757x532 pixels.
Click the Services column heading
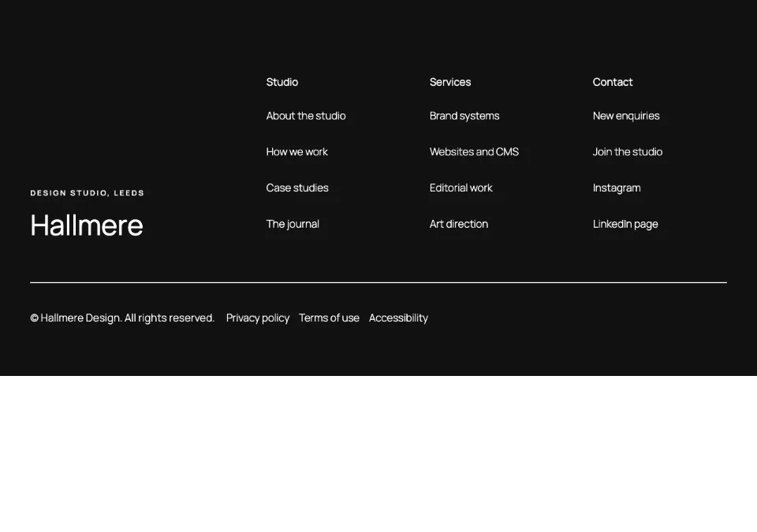(450, 82)
